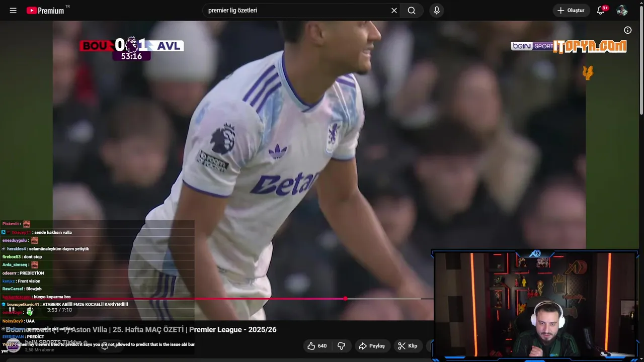Click the itopya.com sponsor logo
The height and width of the screenshot is (362, 644).
(x=590, y=47)
